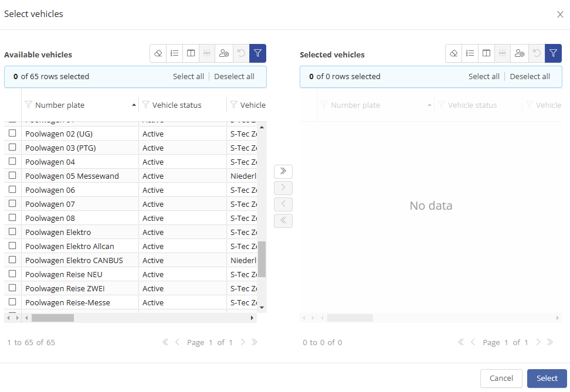This screenshot has width=570, height=392.
Task: Open the Vehicle status column filter in Available vehicles
Action: [x=145, y=105]
